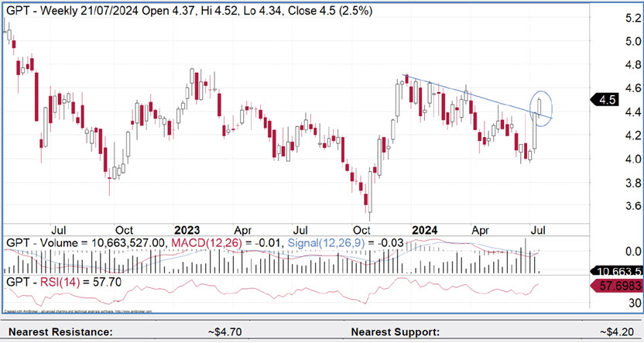
Task: Click the Apr label right of 2024
Action: 482,230
